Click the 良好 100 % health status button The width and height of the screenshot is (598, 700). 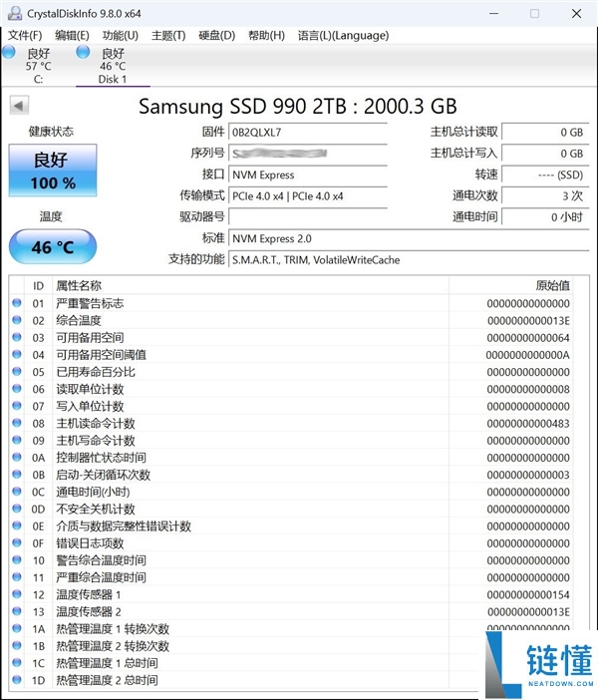(53, 171)
